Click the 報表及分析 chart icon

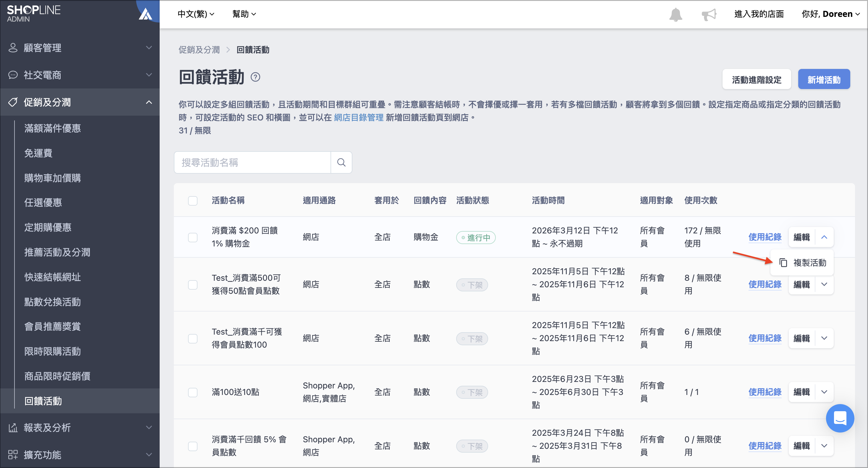coord(13,427)
